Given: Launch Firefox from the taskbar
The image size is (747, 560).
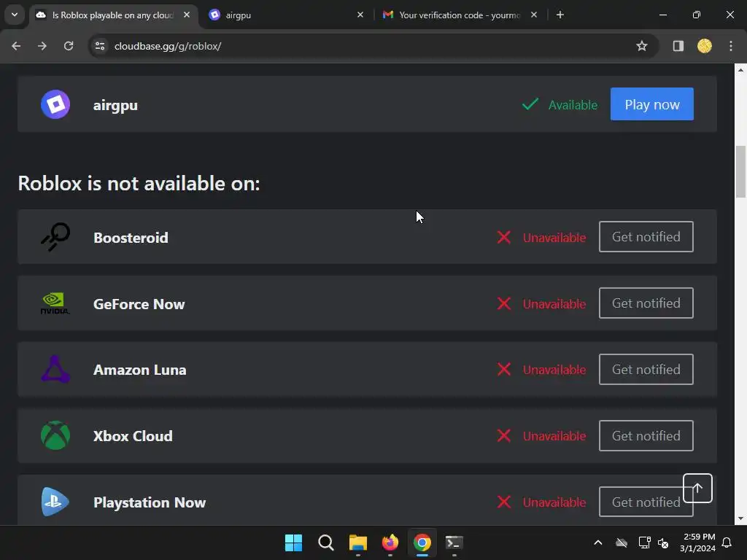Looking at the screenshot, I should (x=390, y=542).
